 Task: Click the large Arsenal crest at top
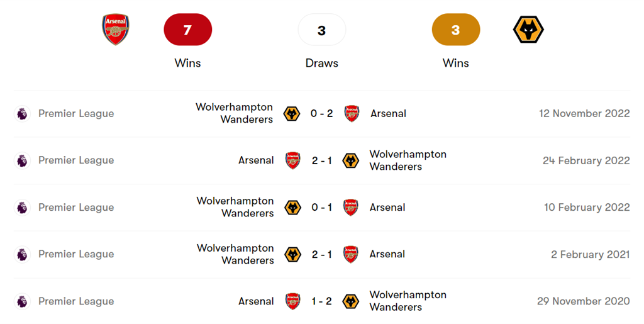pyautogui.click(x=116, y=30)
